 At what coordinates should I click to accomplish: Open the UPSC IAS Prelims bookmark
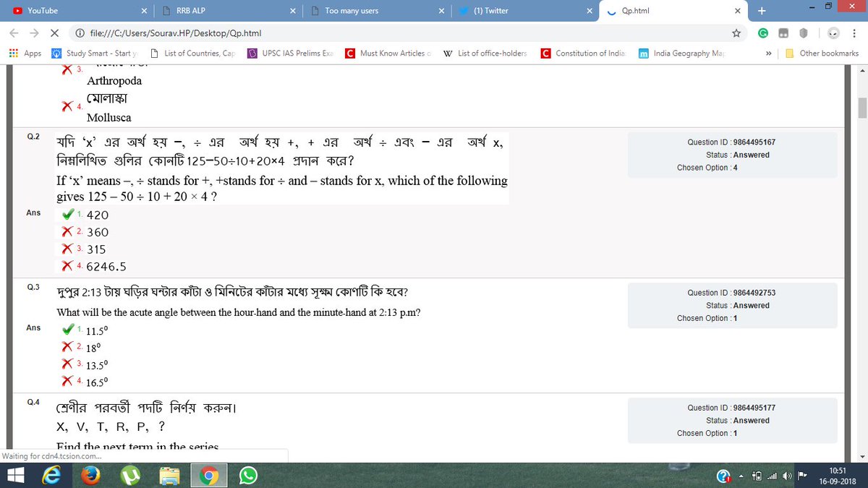(x=291, y=53)
